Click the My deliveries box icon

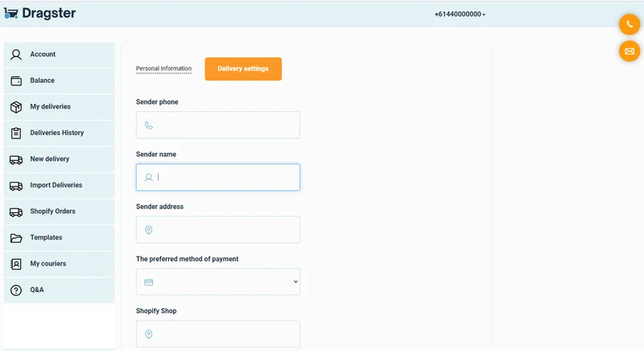click(x=16, y=107)
